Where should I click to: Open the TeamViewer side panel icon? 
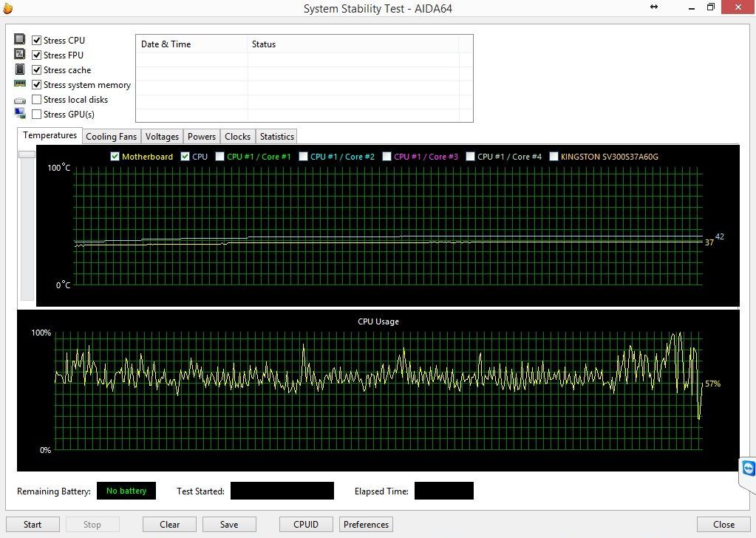(x=749, y=469)
